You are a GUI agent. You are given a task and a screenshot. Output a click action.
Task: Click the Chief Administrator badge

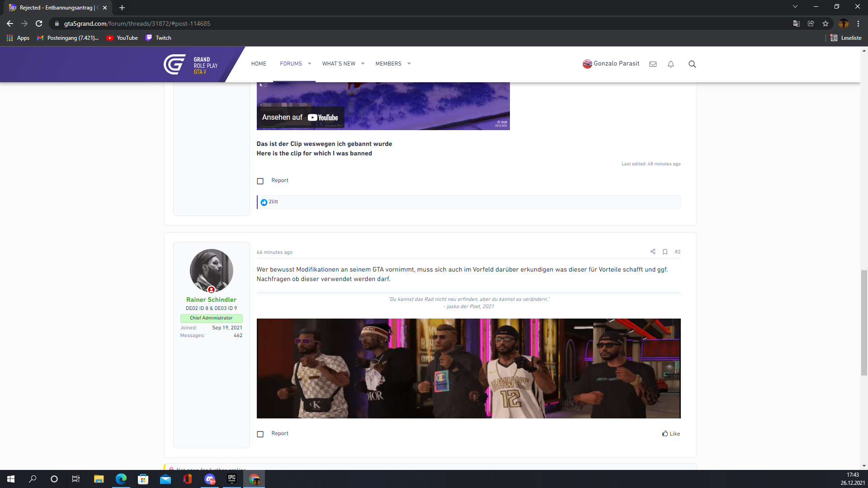coord(211,318)
